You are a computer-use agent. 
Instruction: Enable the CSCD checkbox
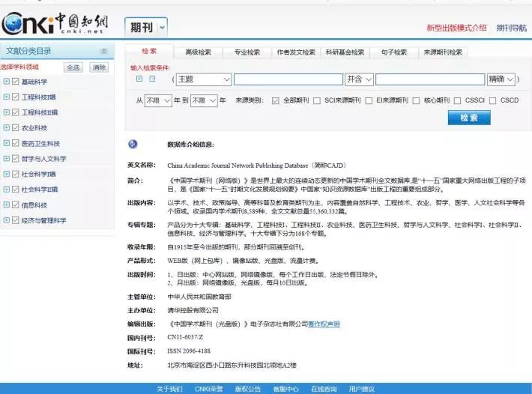click(x=492, y=100)
